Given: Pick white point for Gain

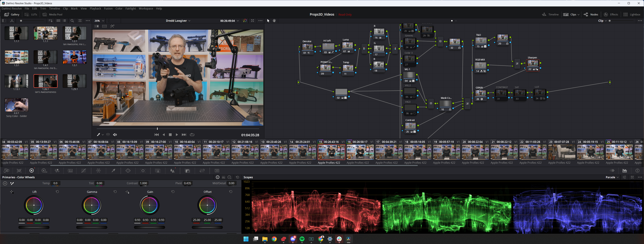Looking at the screenshot, I should [127, 192].
